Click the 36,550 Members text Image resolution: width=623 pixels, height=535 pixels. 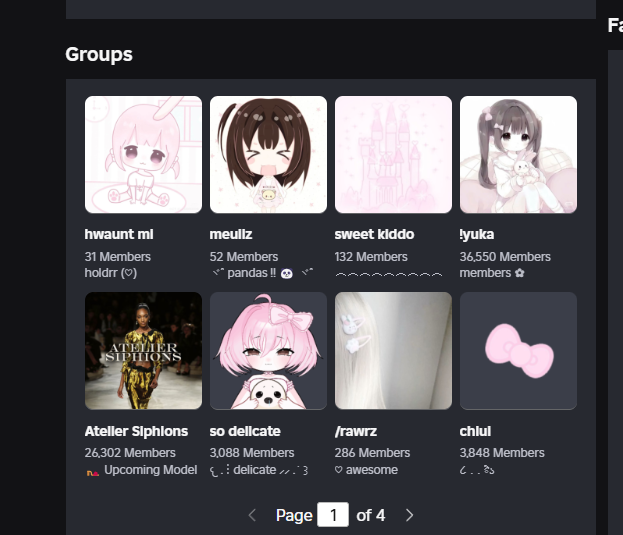pos(505,257)
